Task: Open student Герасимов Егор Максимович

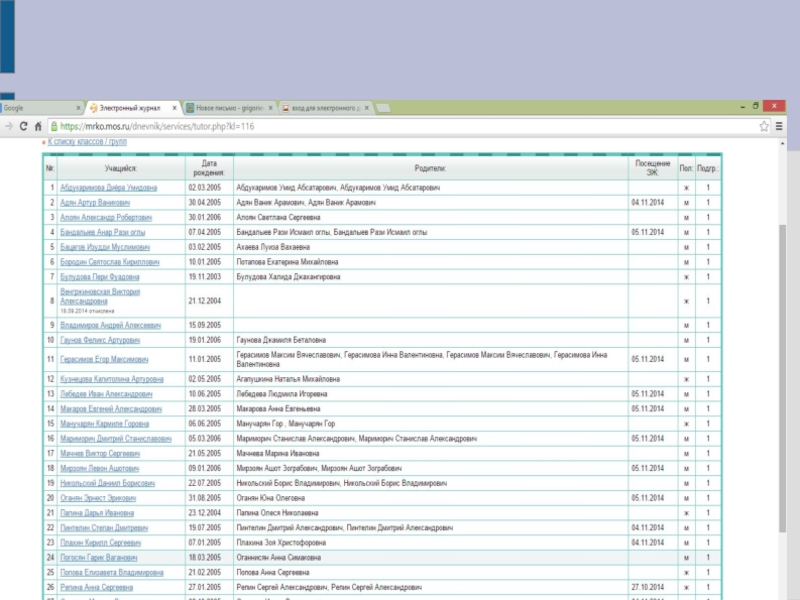Action: click(104, 359)
